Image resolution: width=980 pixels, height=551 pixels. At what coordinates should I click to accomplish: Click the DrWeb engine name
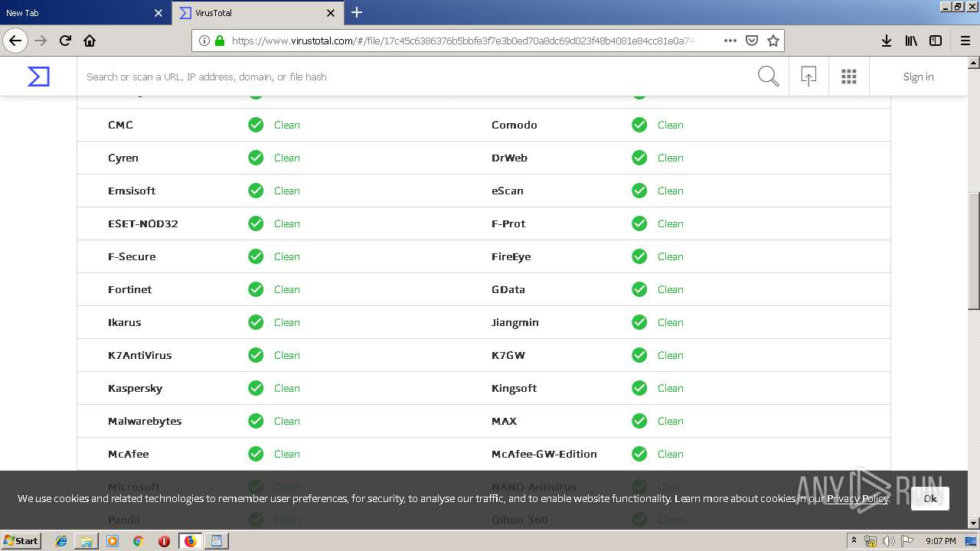point(509,158)
